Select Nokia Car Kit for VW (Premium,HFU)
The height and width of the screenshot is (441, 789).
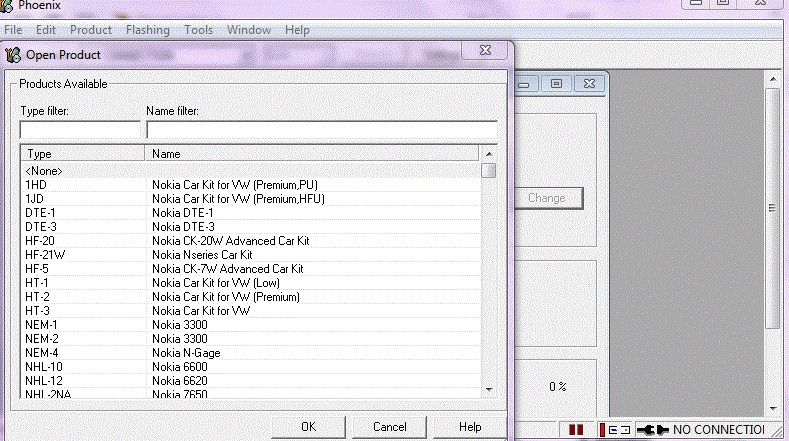(x=239, y=199)
